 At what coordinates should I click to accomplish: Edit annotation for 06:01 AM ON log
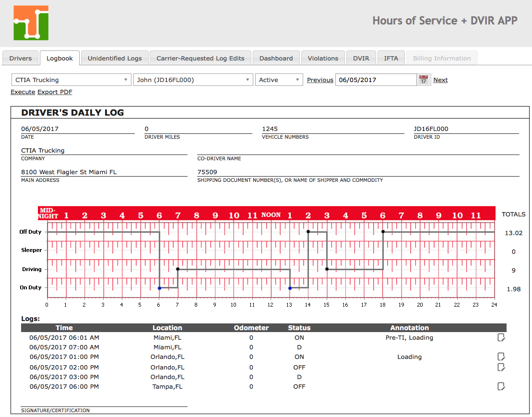[x=501, y=338]
